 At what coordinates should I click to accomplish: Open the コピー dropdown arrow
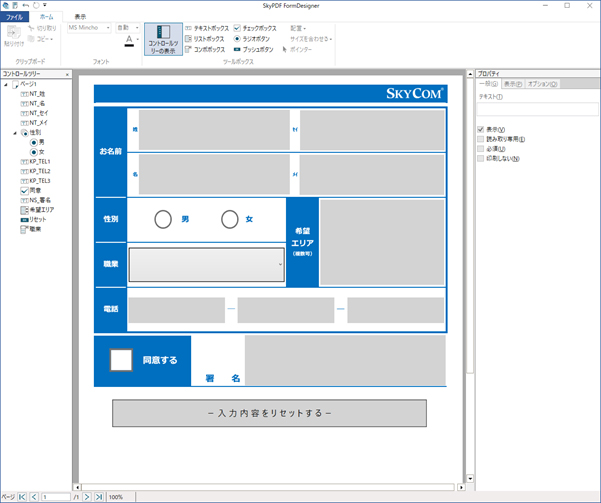(52, 39)
